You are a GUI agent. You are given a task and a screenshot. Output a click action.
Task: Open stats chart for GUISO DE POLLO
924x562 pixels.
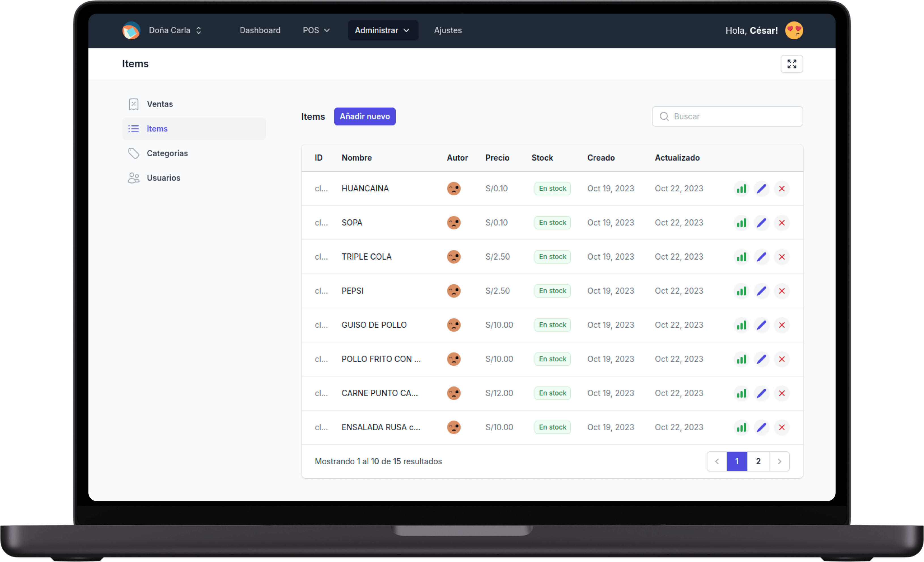[x=741, y=325]
